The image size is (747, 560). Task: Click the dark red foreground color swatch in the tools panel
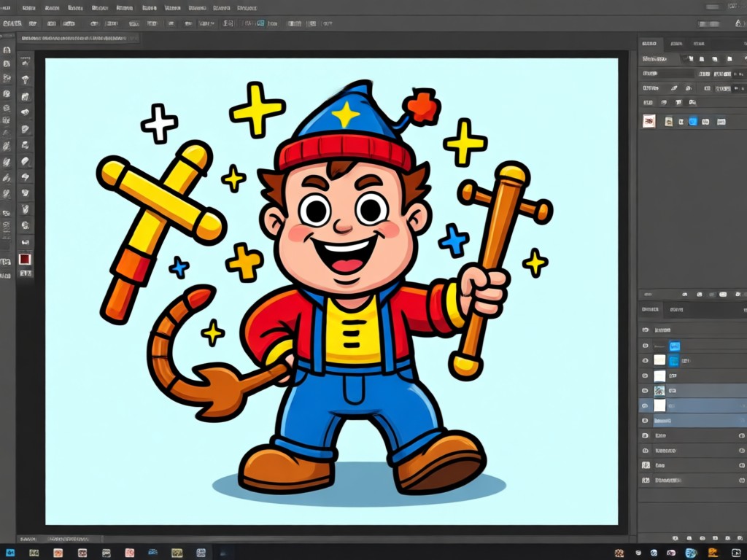point(25,259)
